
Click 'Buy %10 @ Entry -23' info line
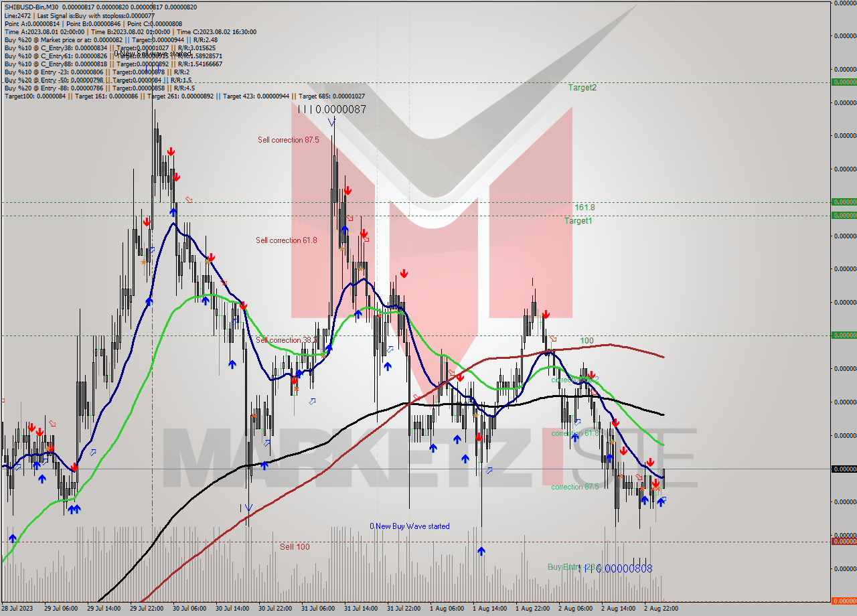(97, 72)
